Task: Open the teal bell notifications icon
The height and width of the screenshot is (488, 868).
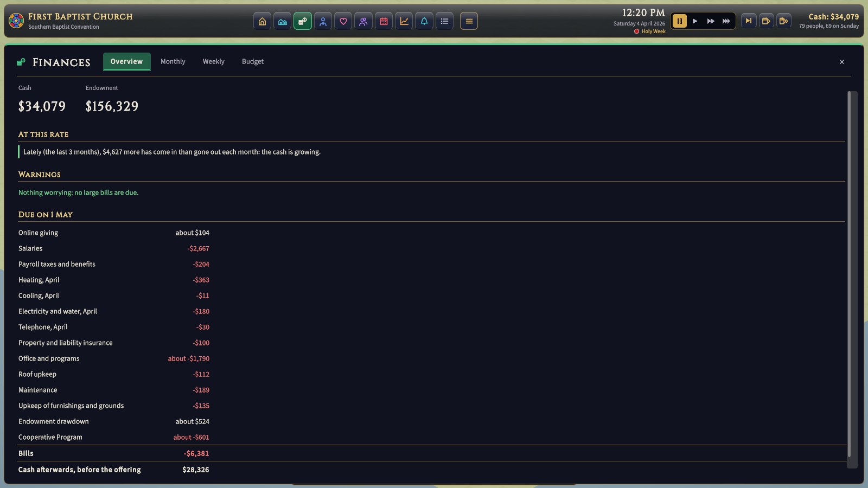Action: pos(424,21)
